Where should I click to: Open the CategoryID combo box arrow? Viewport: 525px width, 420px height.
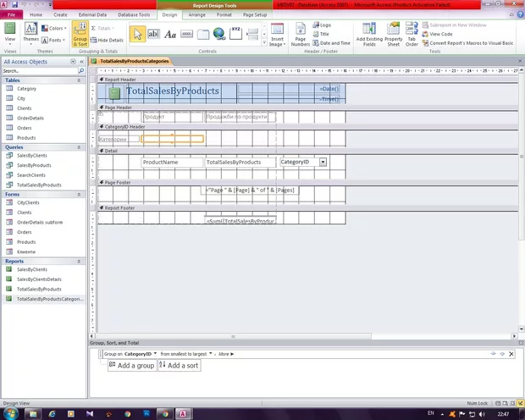click(x=323, y=161)
